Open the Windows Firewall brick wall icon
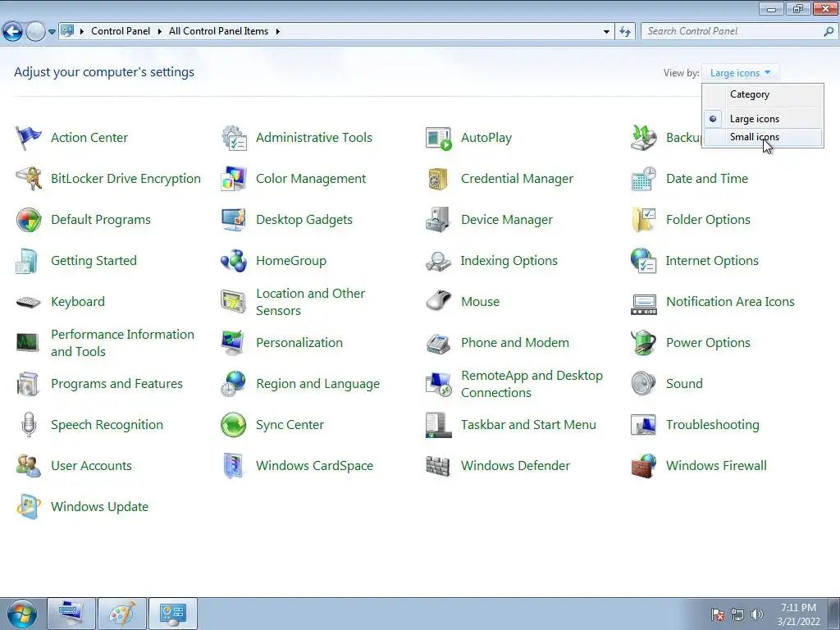The height and width of the screenshot is (630, 840). pos(644,466)
